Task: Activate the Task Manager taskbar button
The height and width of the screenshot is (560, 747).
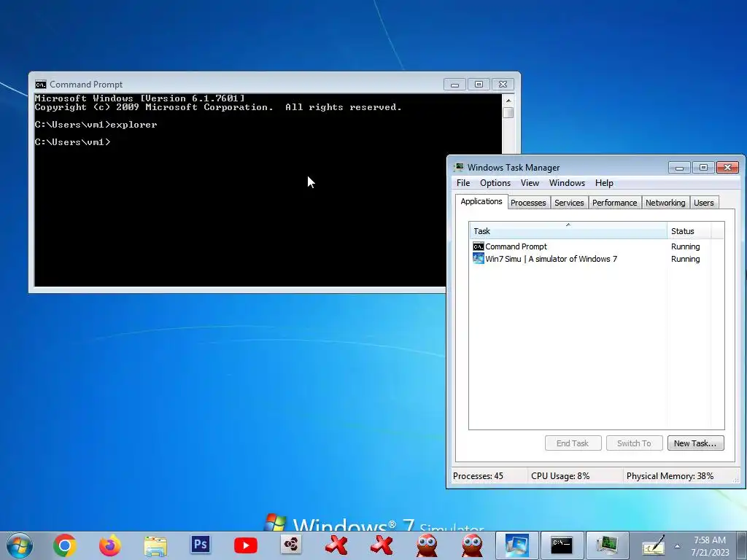Action: 607,545
